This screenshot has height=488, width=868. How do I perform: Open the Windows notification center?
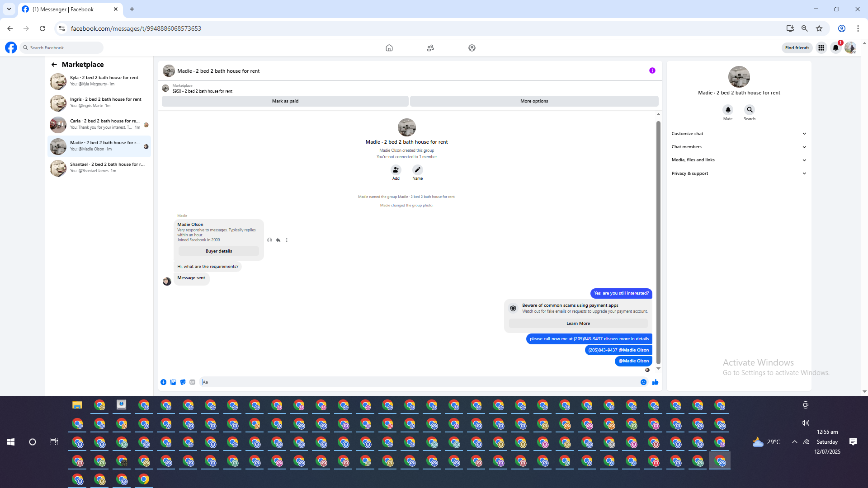pyautogui.click(x=853, y=442)
